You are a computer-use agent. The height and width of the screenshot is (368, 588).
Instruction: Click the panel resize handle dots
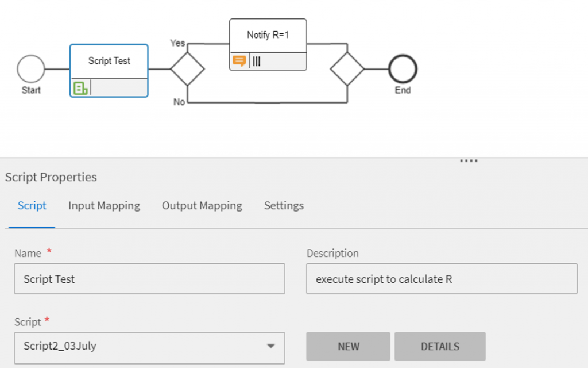point(469,161)
